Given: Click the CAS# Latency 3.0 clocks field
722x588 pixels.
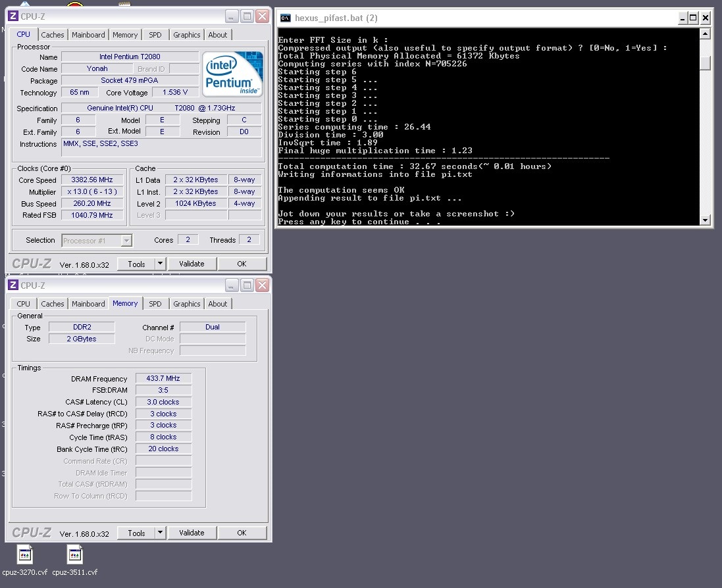Looking at the screenshot, I should pos(163,402).
